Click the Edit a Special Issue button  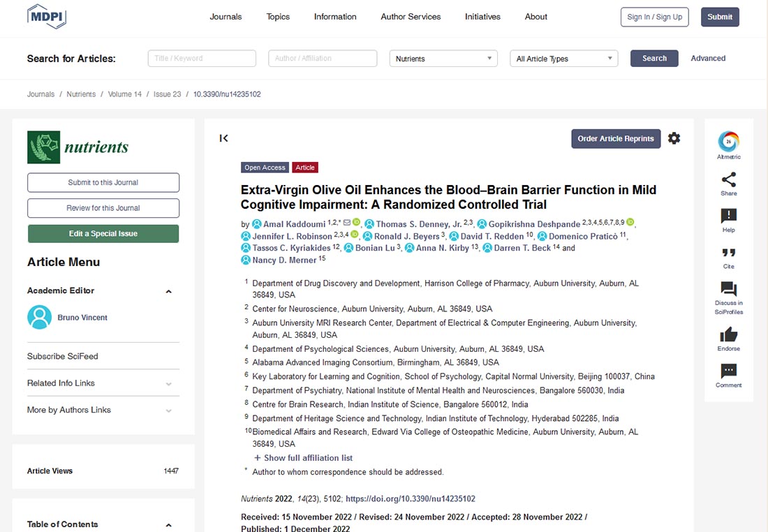(x=103, y=234)
